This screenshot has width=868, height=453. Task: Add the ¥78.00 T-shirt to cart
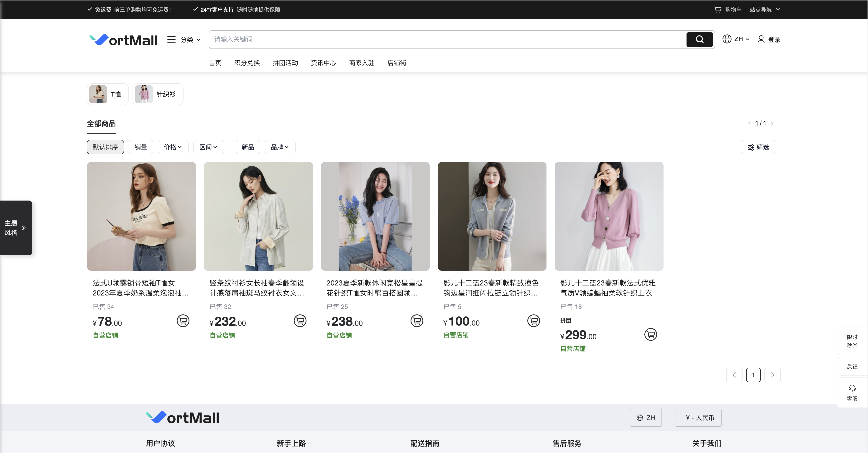pos(183,321)
